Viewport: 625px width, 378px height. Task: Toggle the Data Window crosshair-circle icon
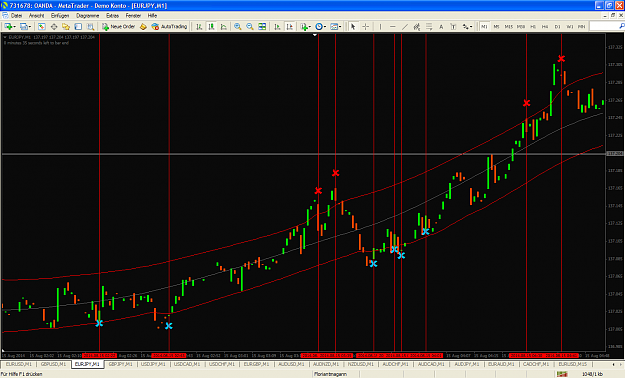click(x=54, y=26)
